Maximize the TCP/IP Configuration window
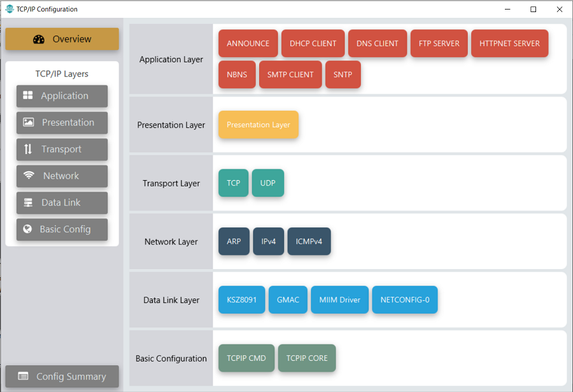573x392 pixels. point(533,9)
